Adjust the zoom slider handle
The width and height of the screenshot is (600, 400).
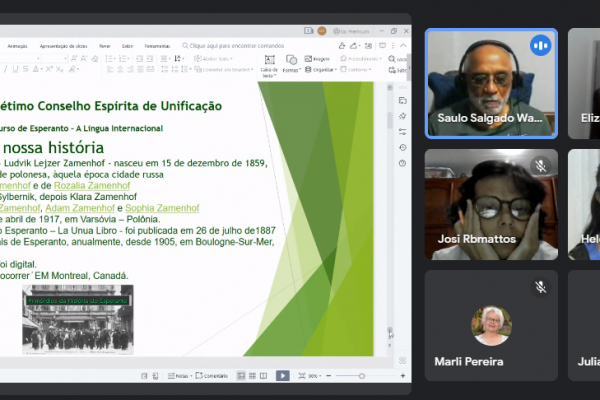pyautogui.click(x=362, y=375)
